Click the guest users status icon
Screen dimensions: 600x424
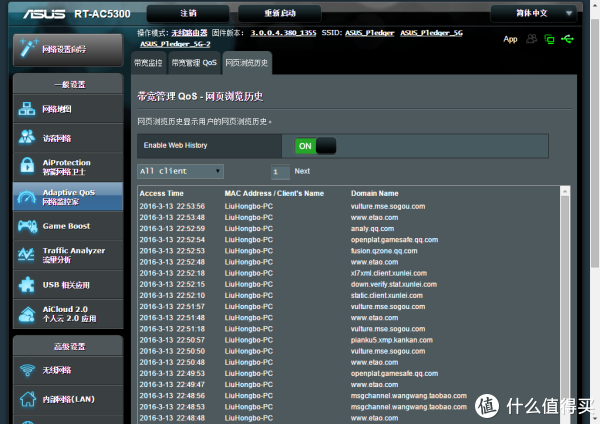(532, 39)
